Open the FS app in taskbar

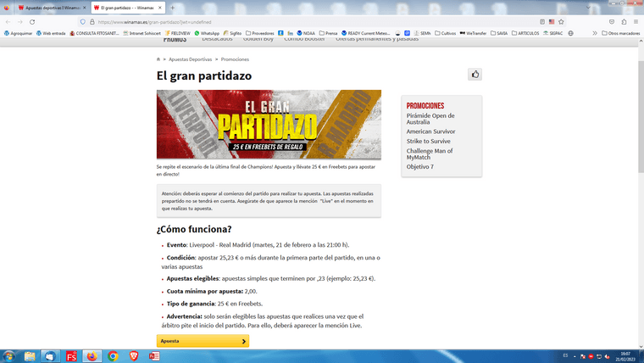71,356
